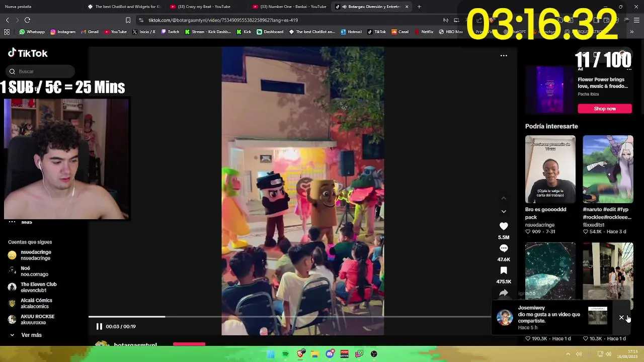This screenshot has width=644, height=362.
Task: Open the Netflix bookmark
Action: coord(424,32)
